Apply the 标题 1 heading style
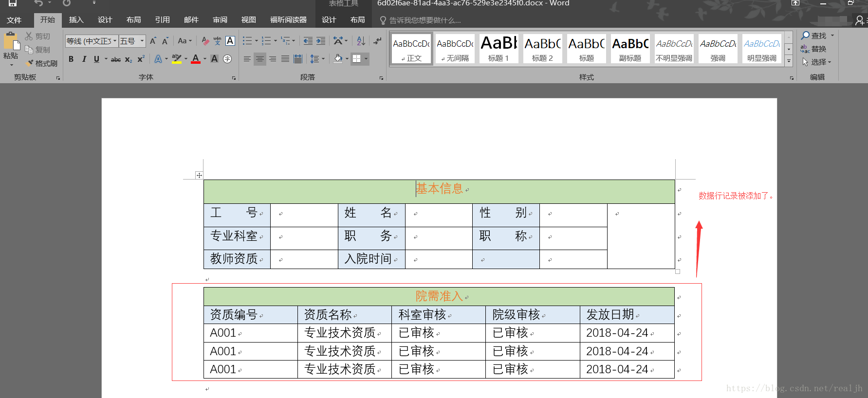Viewport: 868px width, 398px height. coord(499,48)
